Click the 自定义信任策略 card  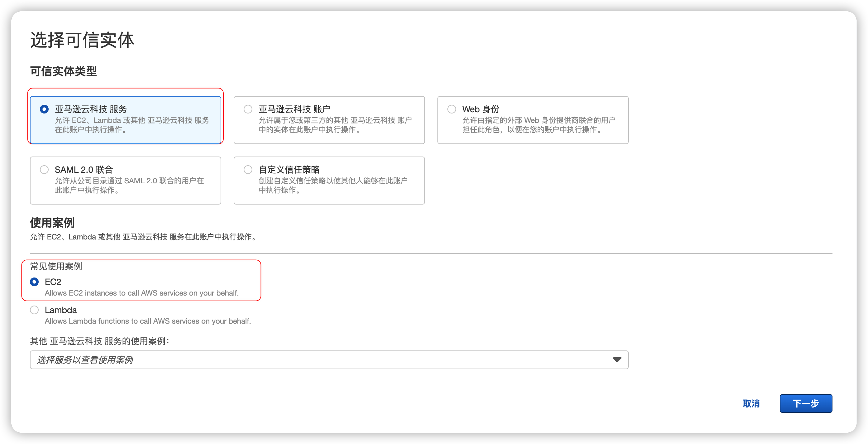(x=329, y=180)
